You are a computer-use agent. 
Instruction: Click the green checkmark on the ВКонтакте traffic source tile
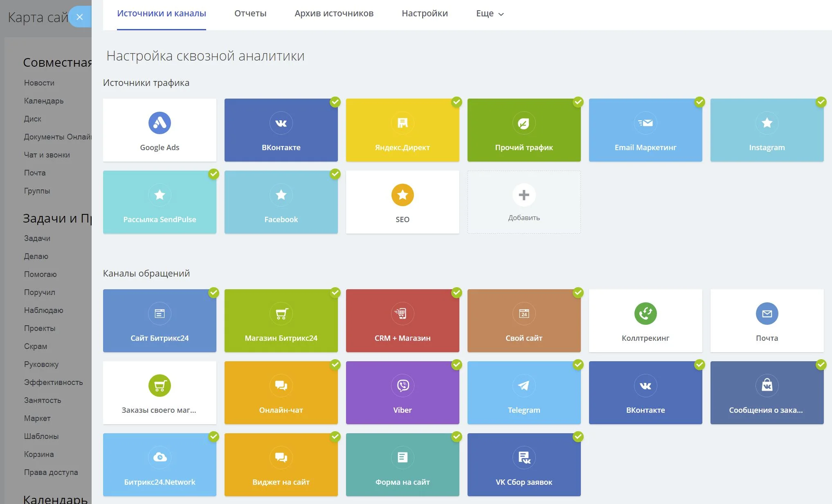(x=335, y=102)
